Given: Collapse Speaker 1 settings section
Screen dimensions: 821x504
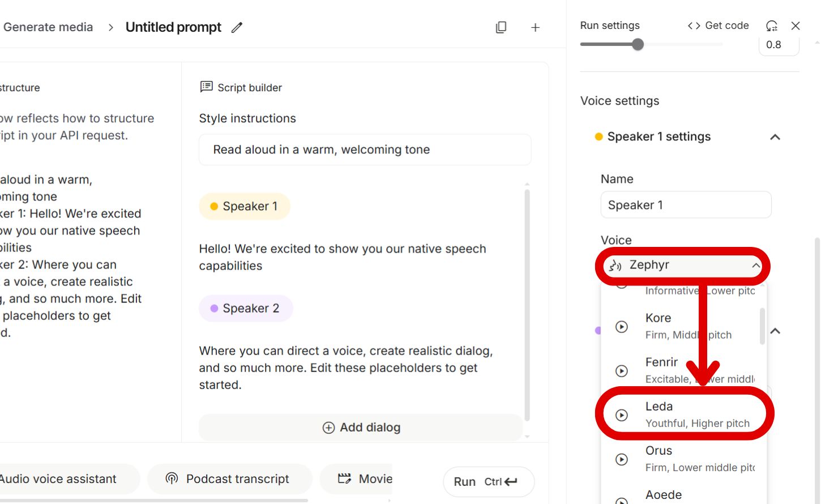Looking at the screenshot, I should tap(775, 136).
